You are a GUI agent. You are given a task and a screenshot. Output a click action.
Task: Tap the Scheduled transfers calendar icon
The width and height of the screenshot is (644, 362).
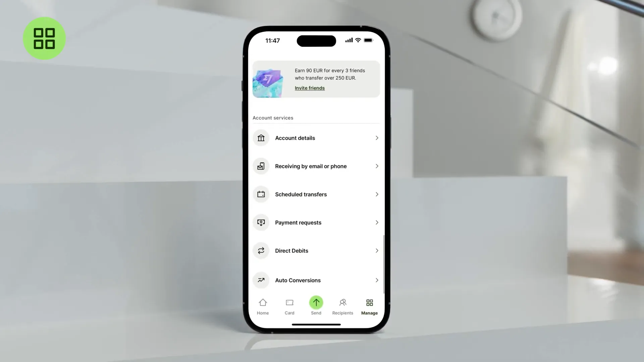[261, 194]
